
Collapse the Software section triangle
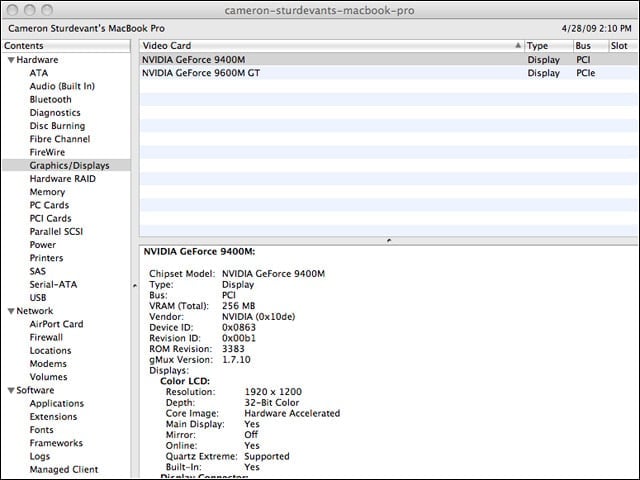pyautogui.click(x=11, y=390)
